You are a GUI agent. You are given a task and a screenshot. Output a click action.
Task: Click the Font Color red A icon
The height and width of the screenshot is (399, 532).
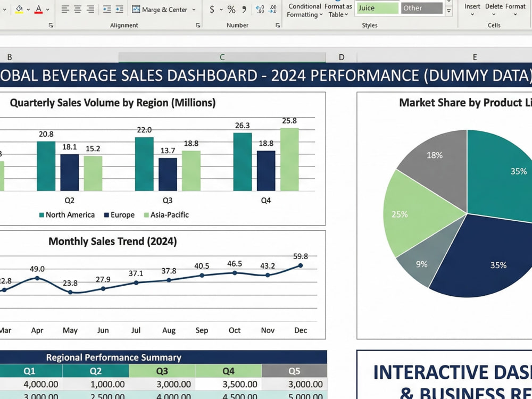(39, 9)
